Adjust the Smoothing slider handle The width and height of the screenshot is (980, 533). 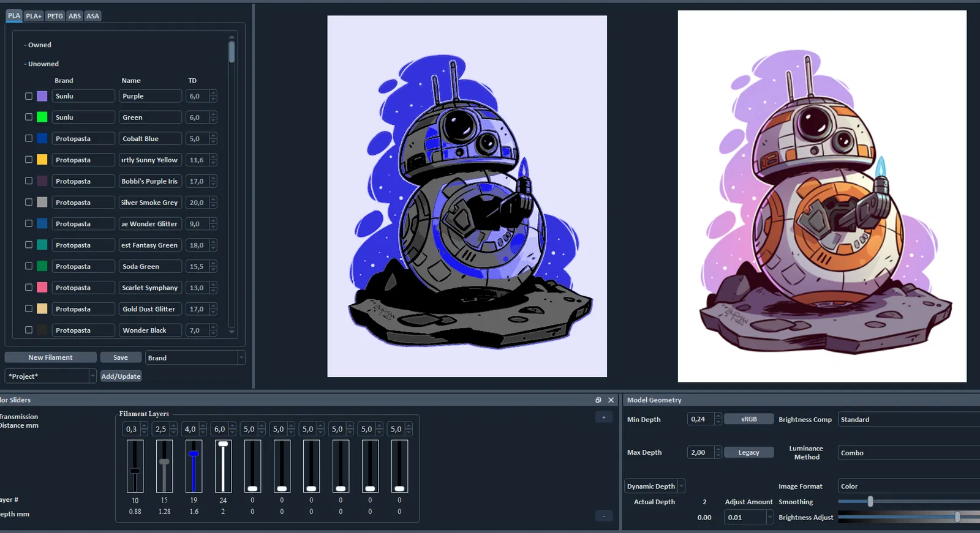[x=870, y=502]
